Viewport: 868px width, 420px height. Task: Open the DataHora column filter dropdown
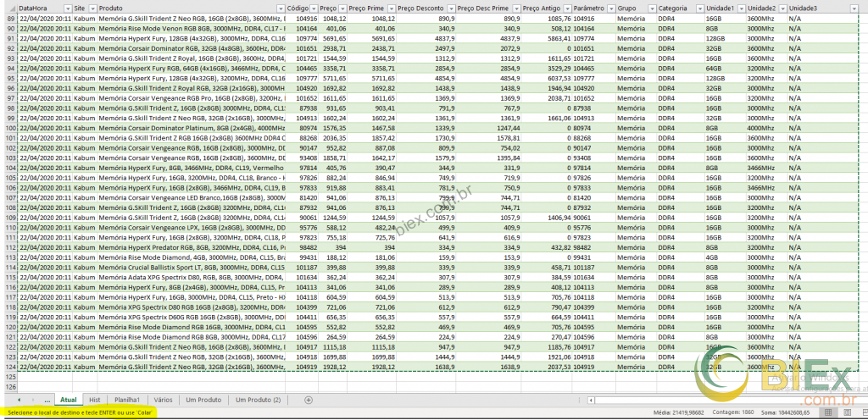[68, 8]
